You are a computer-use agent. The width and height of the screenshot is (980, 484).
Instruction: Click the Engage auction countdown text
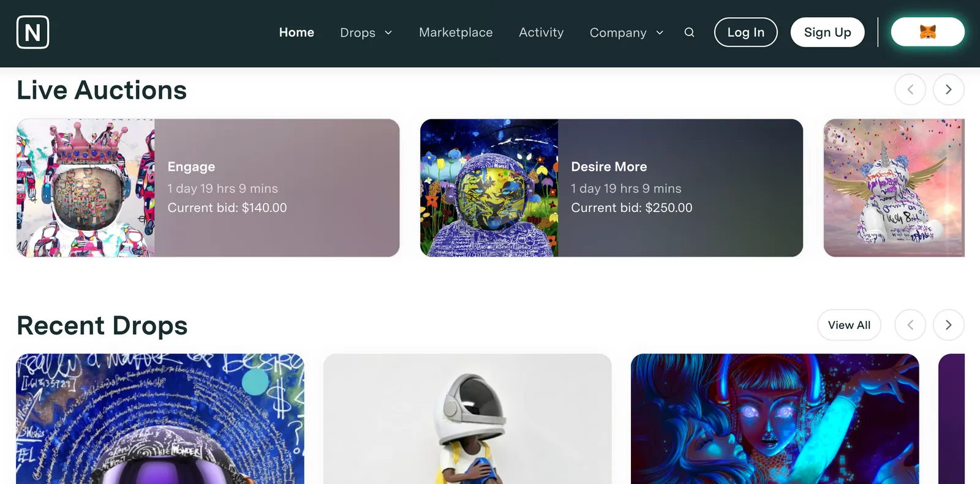223,189
